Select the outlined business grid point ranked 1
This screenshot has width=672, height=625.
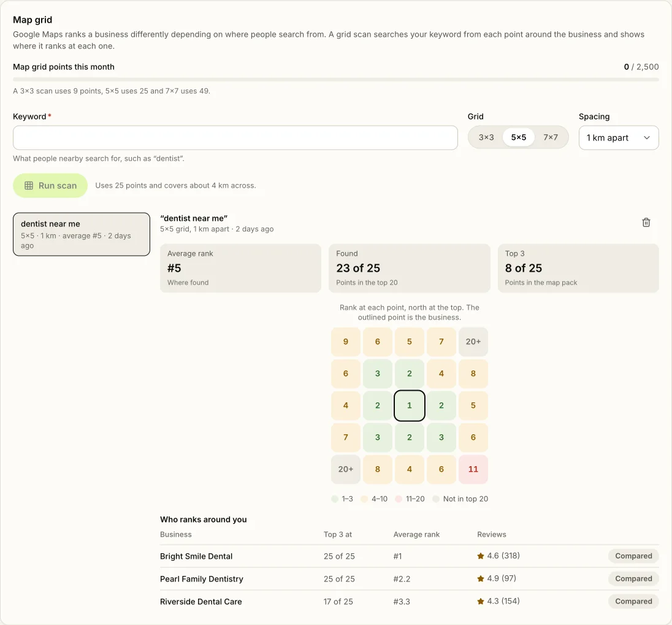pos(410,405)
